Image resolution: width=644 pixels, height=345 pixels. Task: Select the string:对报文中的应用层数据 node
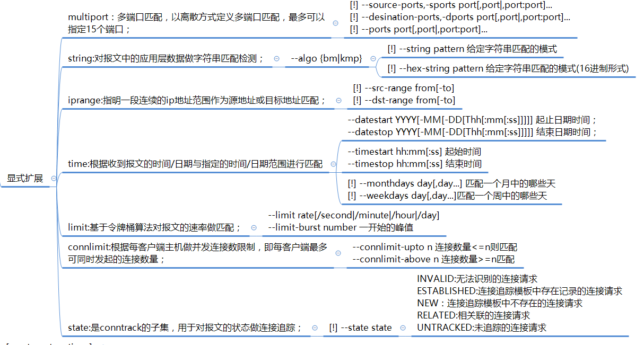166,59
